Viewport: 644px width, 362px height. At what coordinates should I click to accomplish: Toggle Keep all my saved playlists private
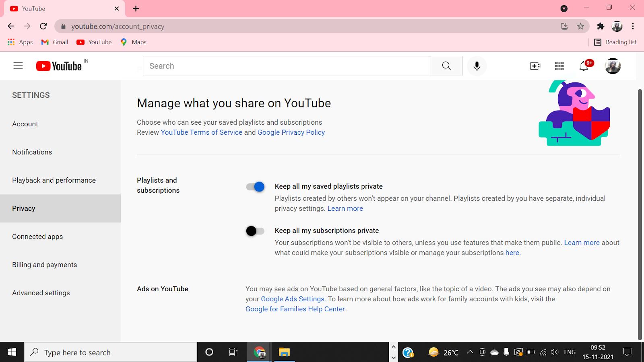pyautogui.click(x=255, y=187)
